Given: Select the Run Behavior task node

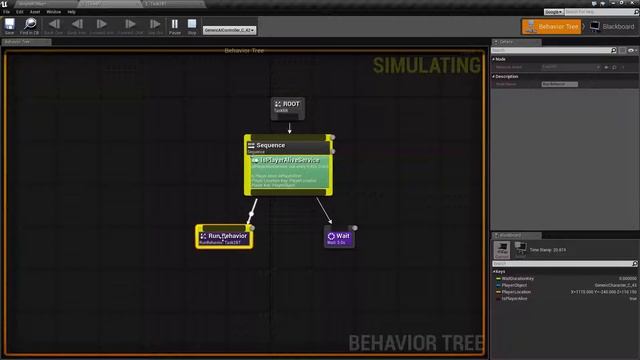Looking at the screenshot, I should [224, 237].
